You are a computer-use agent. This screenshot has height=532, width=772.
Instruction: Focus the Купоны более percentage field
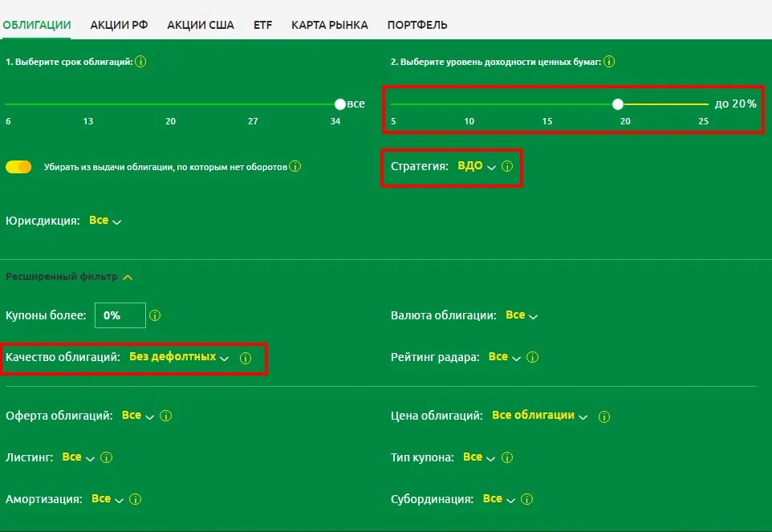[x=120, y=315]
